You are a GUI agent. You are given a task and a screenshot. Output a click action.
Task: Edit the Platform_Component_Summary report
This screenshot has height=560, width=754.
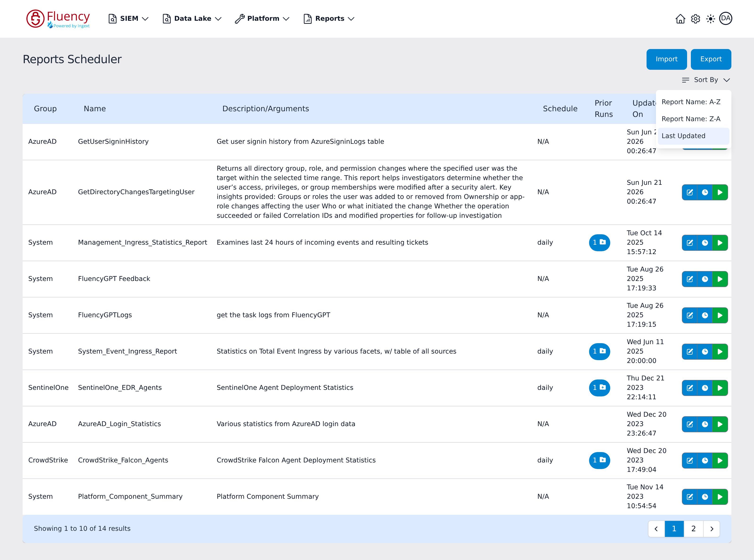pos(690,497)
